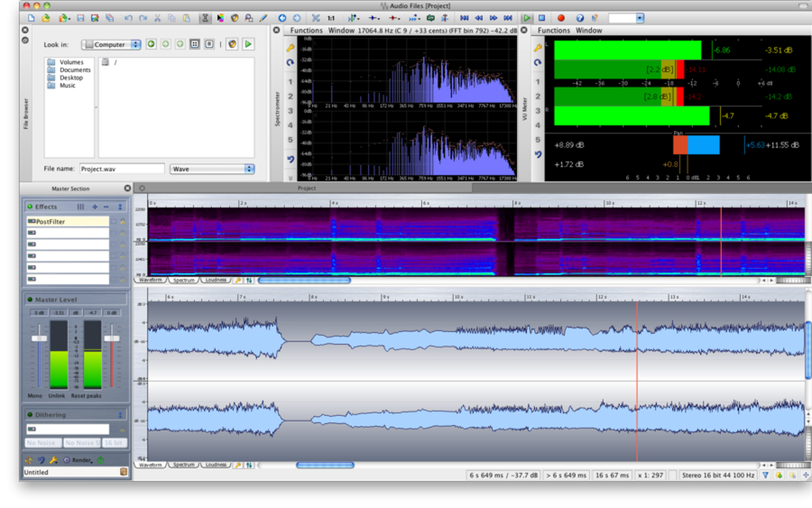Screen dimensions: 812x508
Task: Open the wrench settings icon in Master Section
Action: [x=53, y=460]
